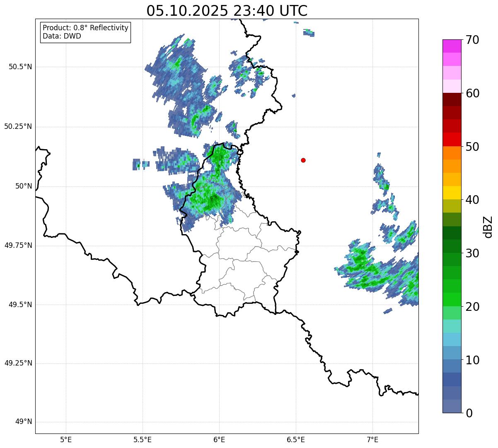Image resolution: width=498 pixels, height=448 pixels.
Task: Select the yellow 40 dBZ colorbar band
Action: [x=452, y=193]
